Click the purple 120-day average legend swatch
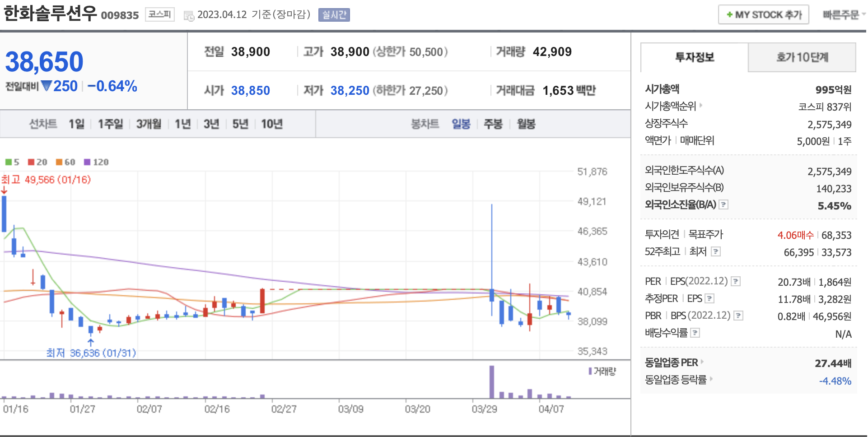868x437 pixels. click(x=87, y=162)
